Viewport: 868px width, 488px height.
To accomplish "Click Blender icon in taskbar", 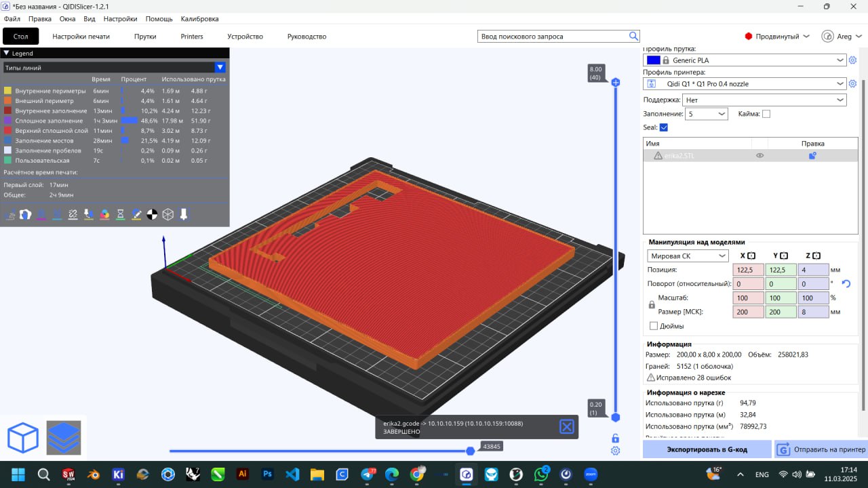I will coord(94,474).
